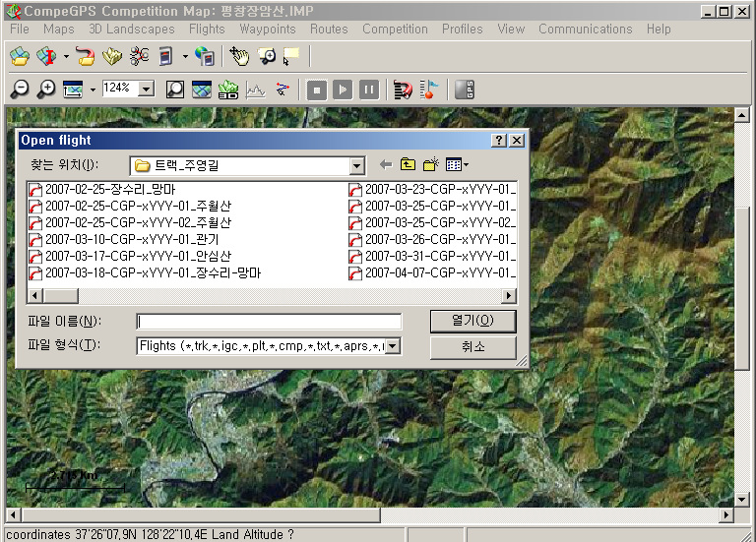Open the Waypoints menu
Screen dimensions: 756x542
coord(268,29)
